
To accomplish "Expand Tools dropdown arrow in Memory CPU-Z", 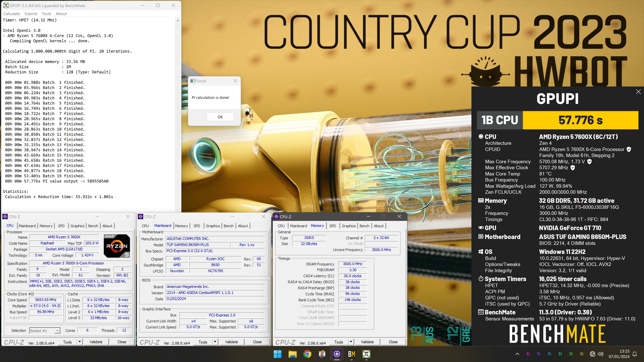I will (x=351, y=342).
